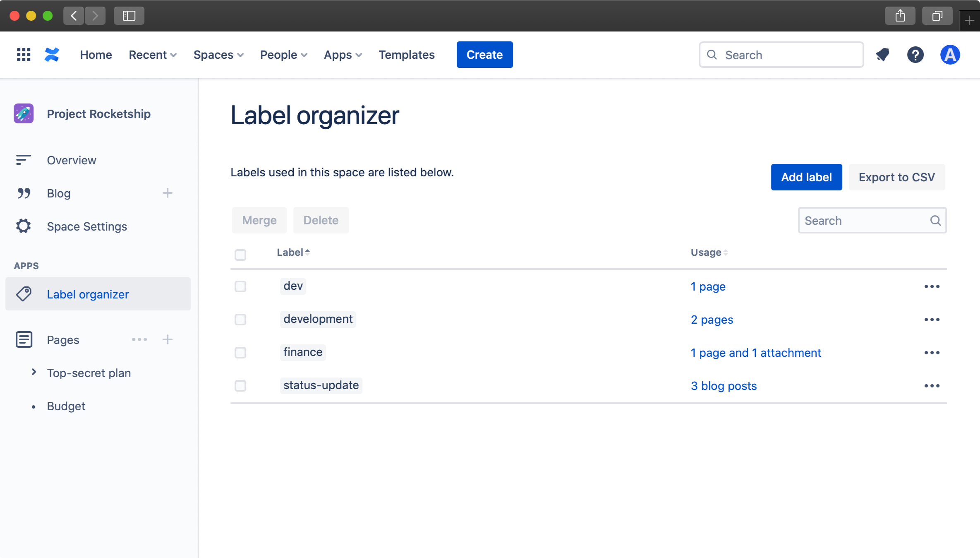Check the finance label checkbox

(x=240, y=353)
